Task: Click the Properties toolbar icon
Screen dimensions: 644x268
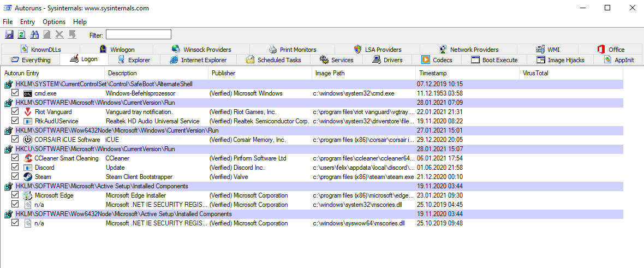Action: pos(47,34)
